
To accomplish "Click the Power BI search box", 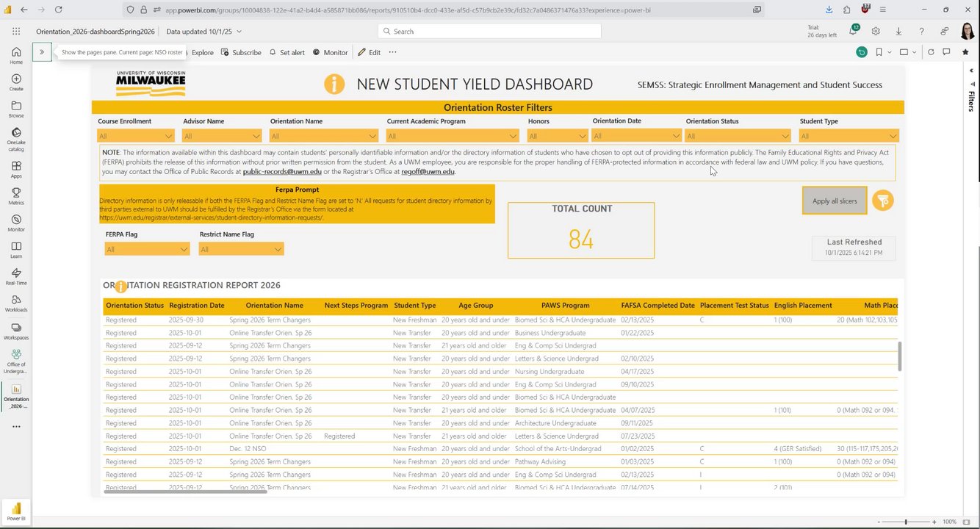I will tap(489, 32).
